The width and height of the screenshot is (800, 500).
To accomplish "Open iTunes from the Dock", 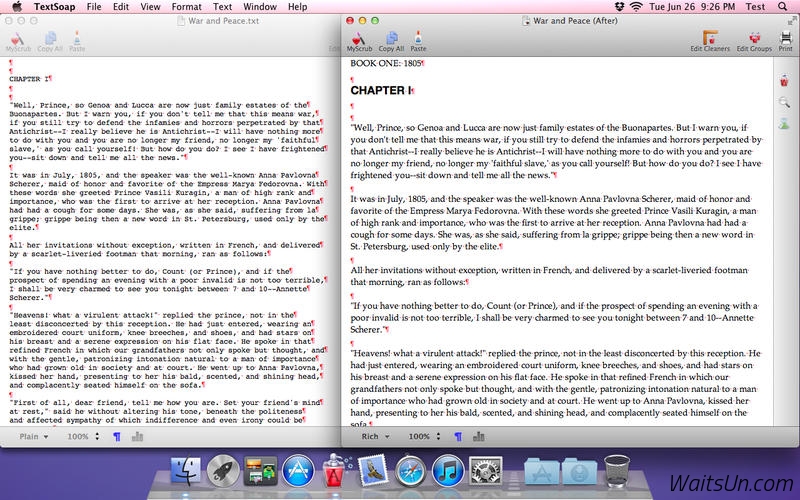I will (448, 470).
